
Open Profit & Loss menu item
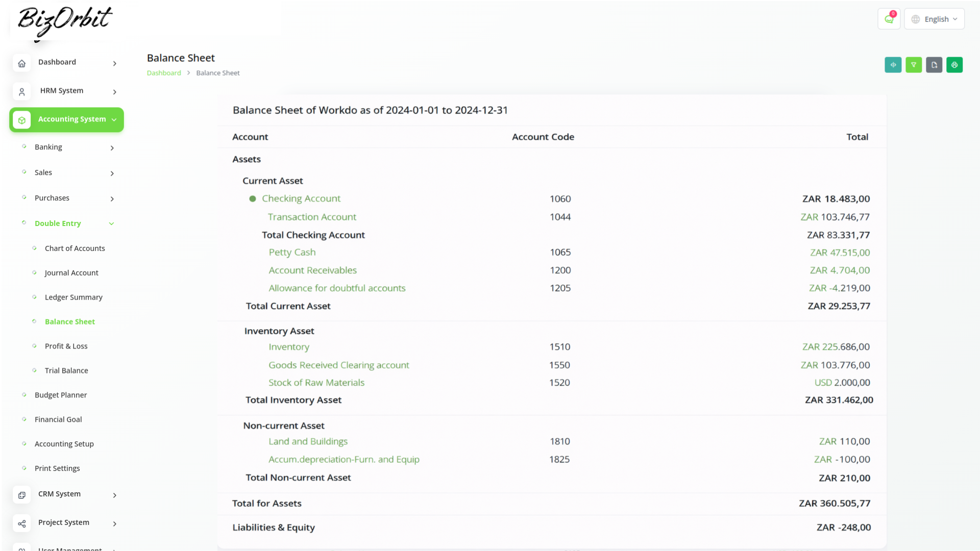[x=66, y=346]
